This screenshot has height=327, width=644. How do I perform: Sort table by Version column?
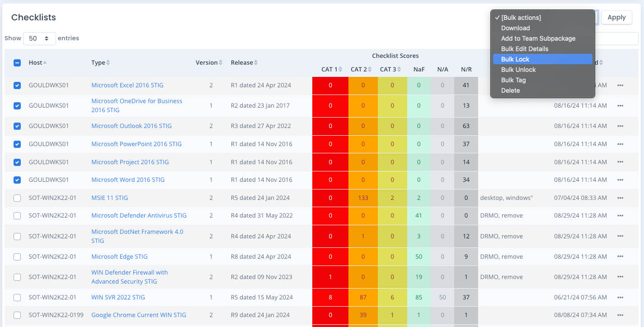[209, 62]
